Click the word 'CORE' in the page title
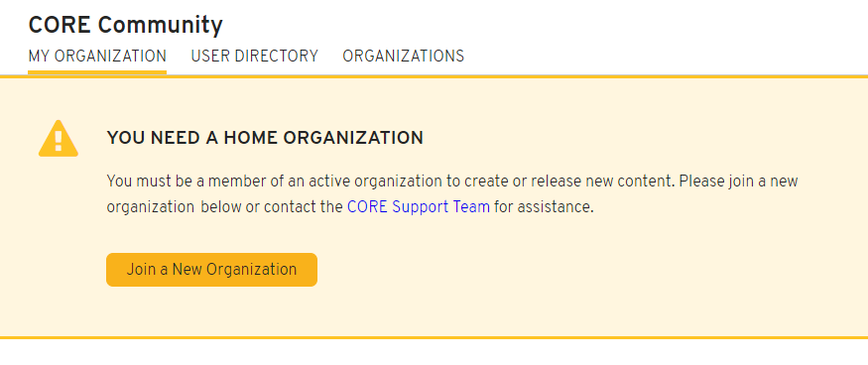868x365 pixels. point(60,26)
